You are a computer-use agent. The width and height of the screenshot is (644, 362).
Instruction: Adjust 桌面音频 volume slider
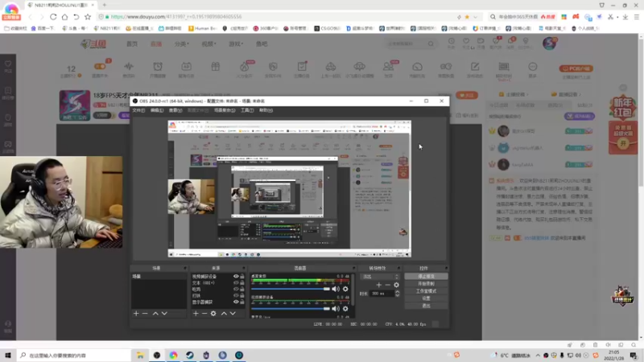(291, 289)
